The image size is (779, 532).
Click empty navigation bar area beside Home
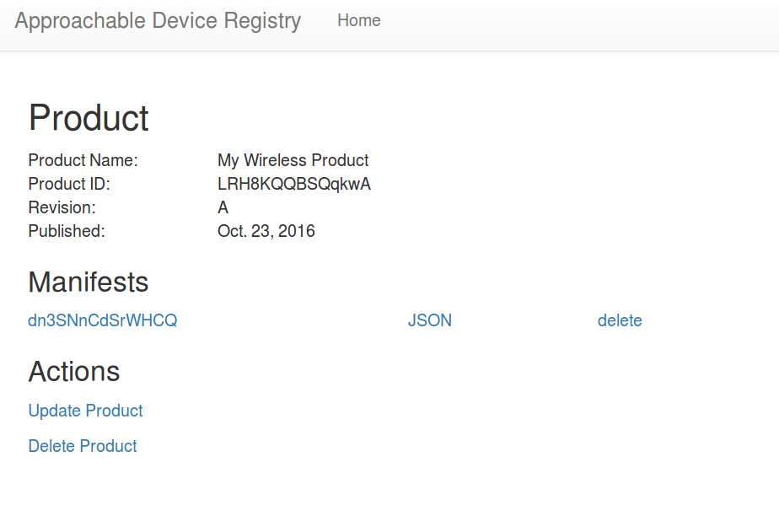coord(572,24)
